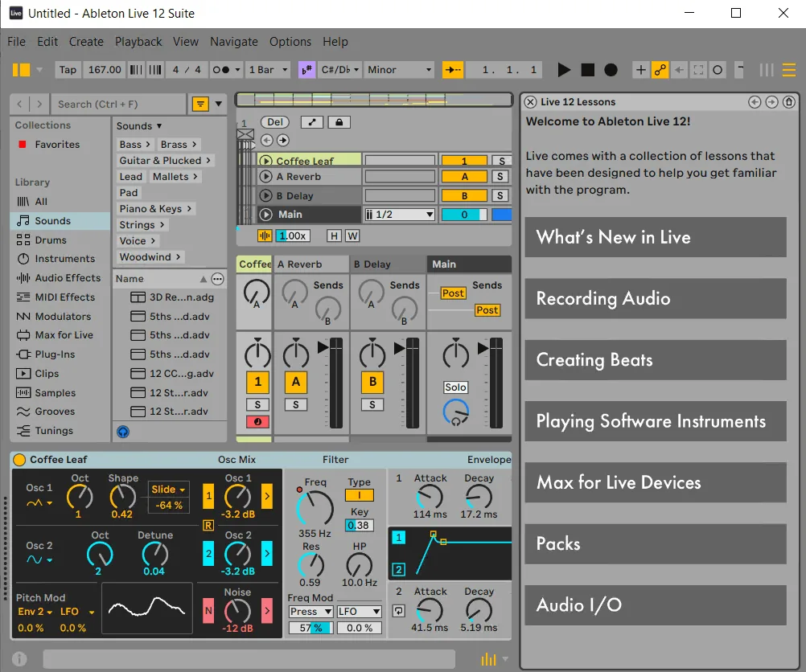
Task: Toggle the Scale Mode button
Action: pyautogui.click(x=306, y=70)
